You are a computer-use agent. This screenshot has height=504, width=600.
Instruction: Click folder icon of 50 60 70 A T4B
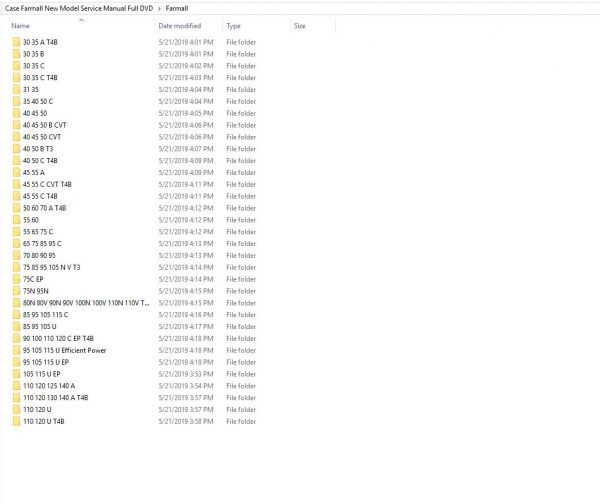16,208
